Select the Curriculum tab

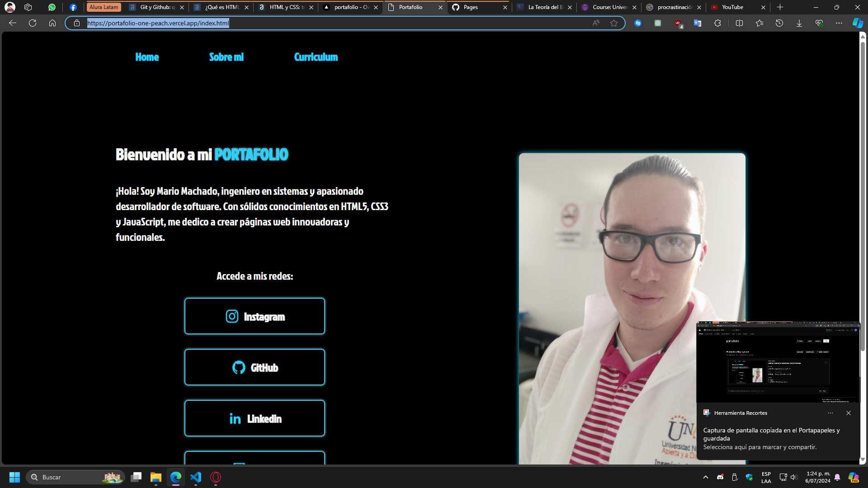point(316,56)
